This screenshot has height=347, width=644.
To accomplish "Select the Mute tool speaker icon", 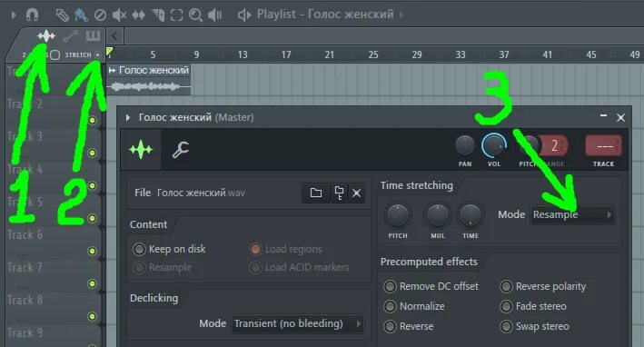I will click(x=120, y=15).
